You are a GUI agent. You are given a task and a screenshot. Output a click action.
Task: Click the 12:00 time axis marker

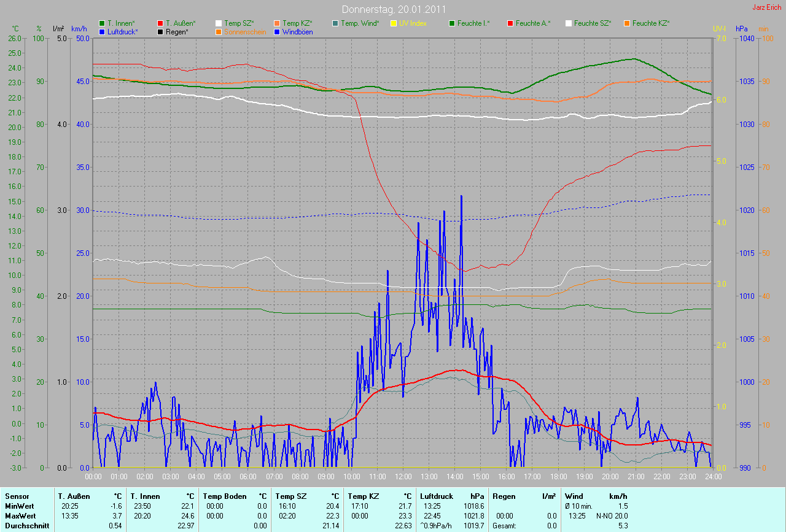(x=403, y=476)
